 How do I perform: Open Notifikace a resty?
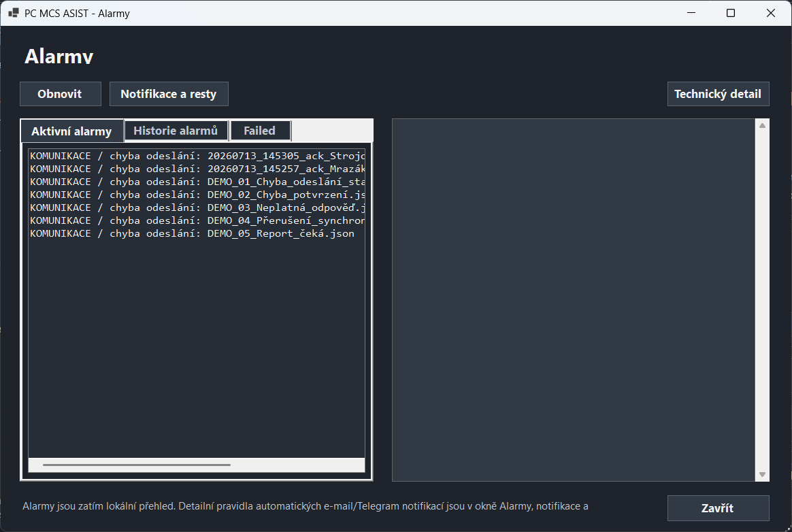coord(169,94)
